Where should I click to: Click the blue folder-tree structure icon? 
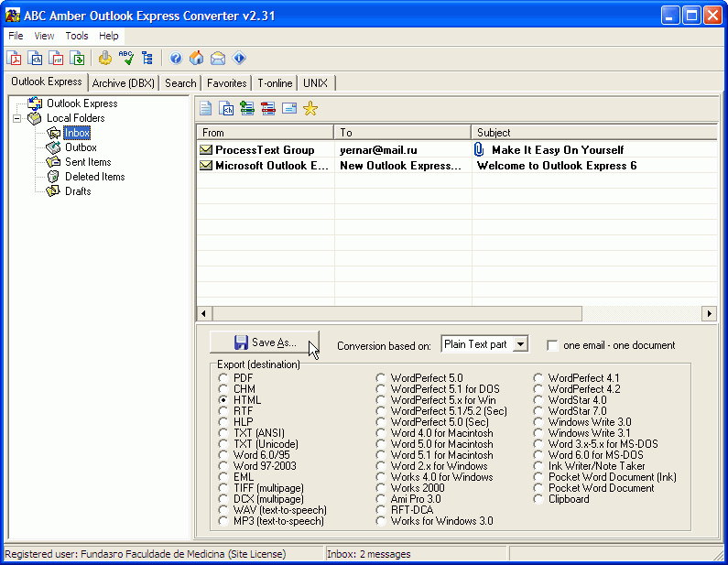coord(147,58)
